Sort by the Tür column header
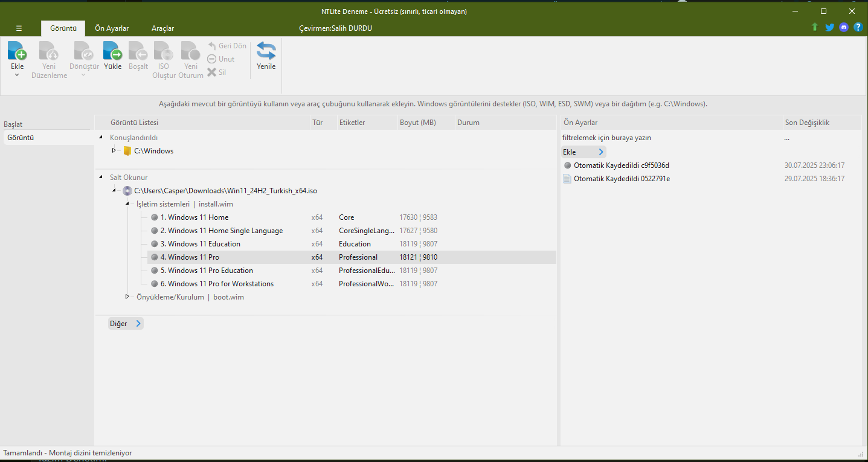Image resolution: width=868 pixels, height=462 pixels. (323, 123)
